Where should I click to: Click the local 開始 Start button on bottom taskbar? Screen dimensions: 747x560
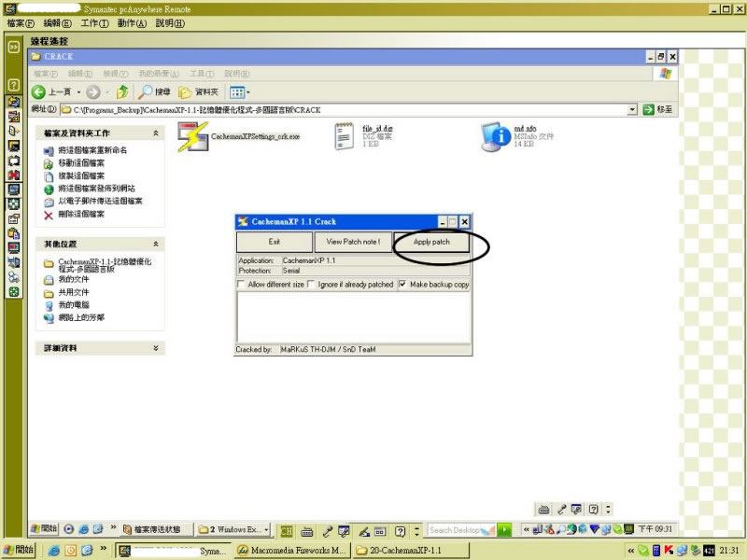19,550
